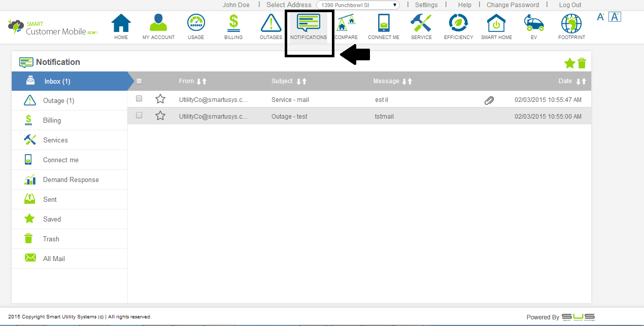Check the Service - mail message checkbox
The image size is (644, 326).
coord(139,99)
